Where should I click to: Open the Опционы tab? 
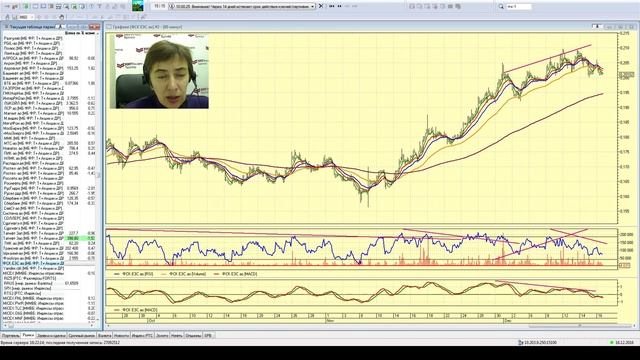[x=193, y=336]
